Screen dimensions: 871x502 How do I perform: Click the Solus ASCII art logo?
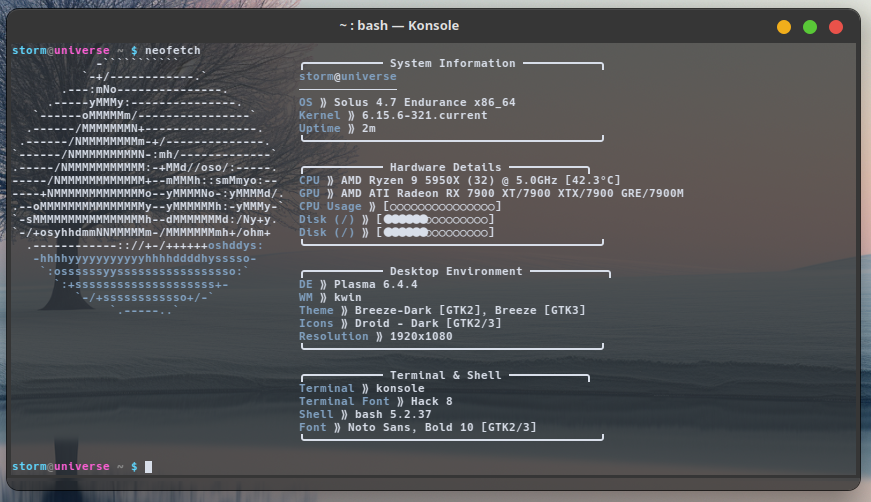pyautogui.click(x=148, y=187)
